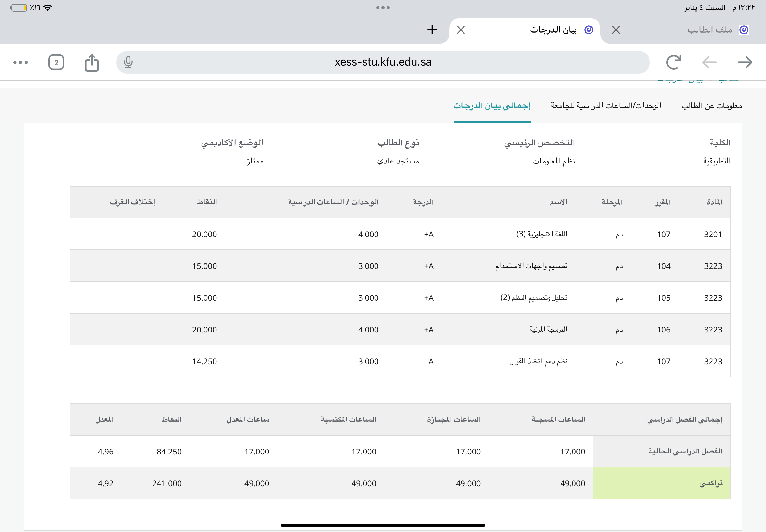
Task: Click semester points 84.250
Action: [169, 452]
